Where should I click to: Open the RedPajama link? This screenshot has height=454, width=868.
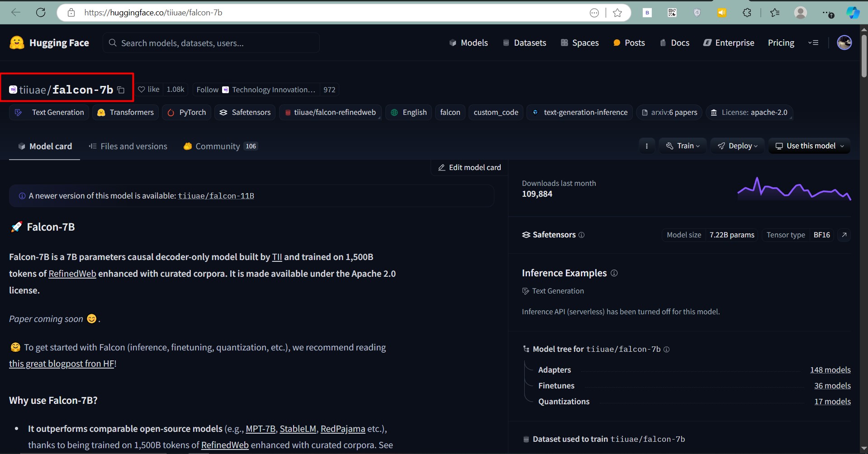click(343, 429)
